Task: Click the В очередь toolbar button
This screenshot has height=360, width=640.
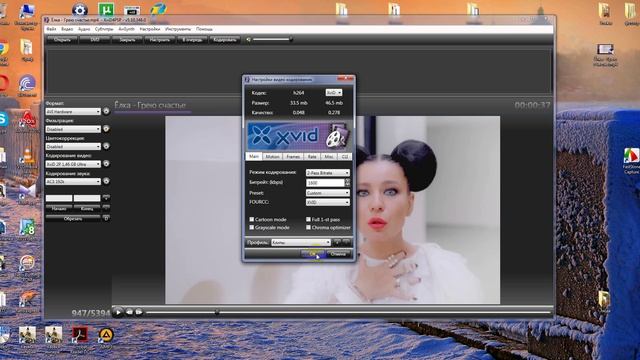Action: point(192,40)
